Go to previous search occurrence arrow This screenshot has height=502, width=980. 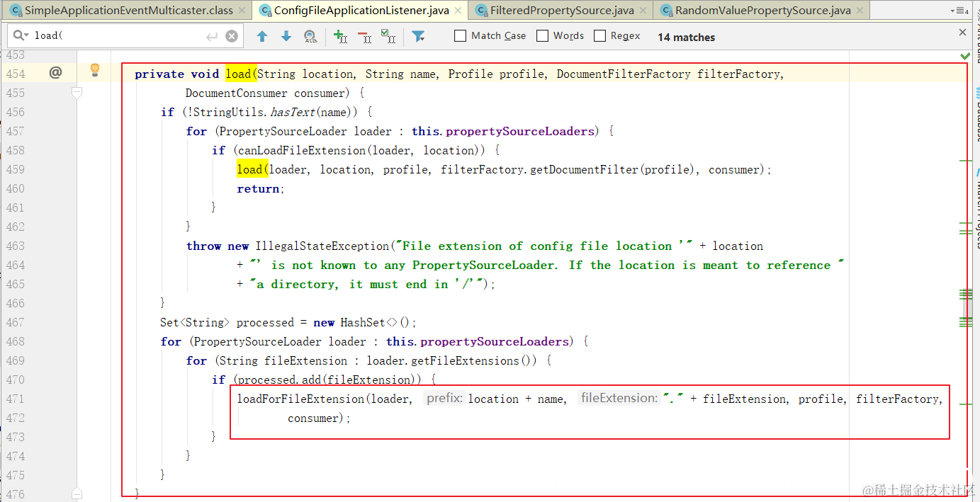(x=262, y=36)
